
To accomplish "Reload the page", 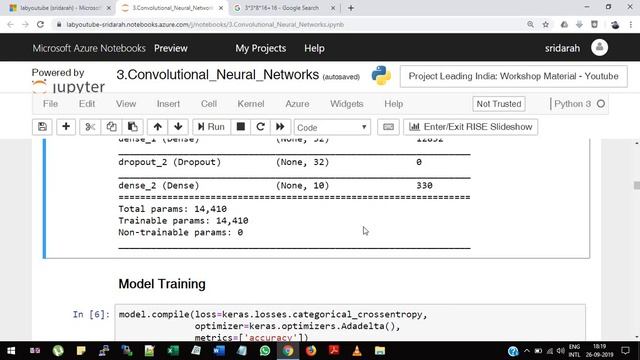I will pyautogui.click(x=40, y=24).
